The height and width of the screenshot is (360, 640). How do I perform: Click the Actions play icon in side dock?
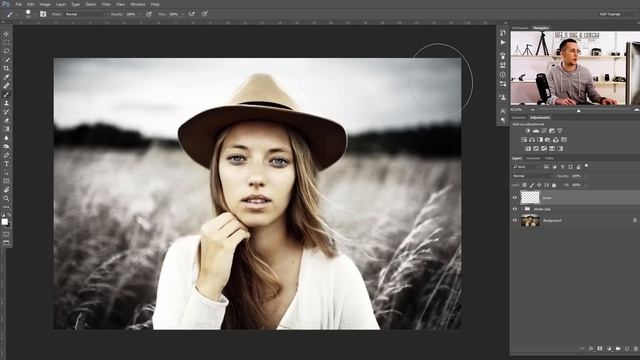tap(503, 42)
